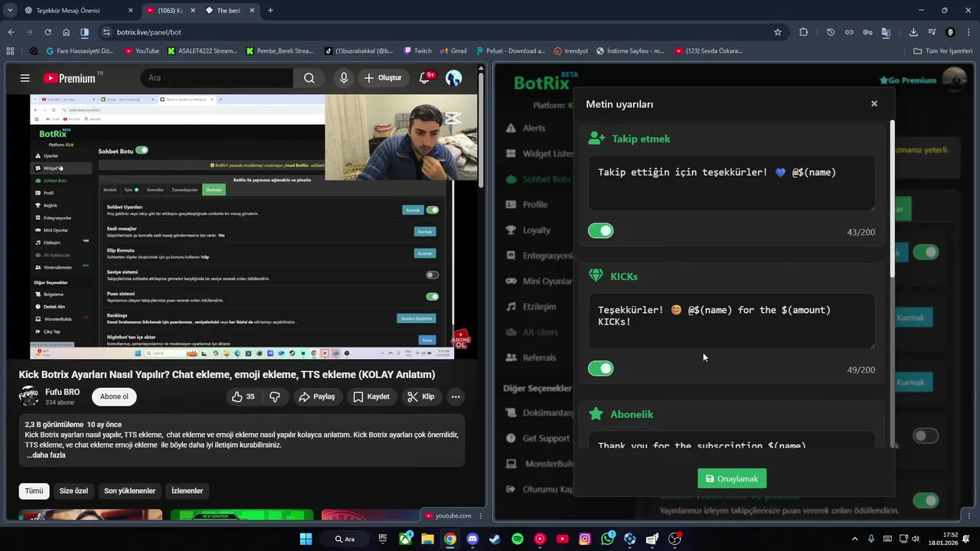The width and height of the screenshot is (980, 551).
Task: Open Chrome tab search dropdown arrow
Action: [11, 10]
